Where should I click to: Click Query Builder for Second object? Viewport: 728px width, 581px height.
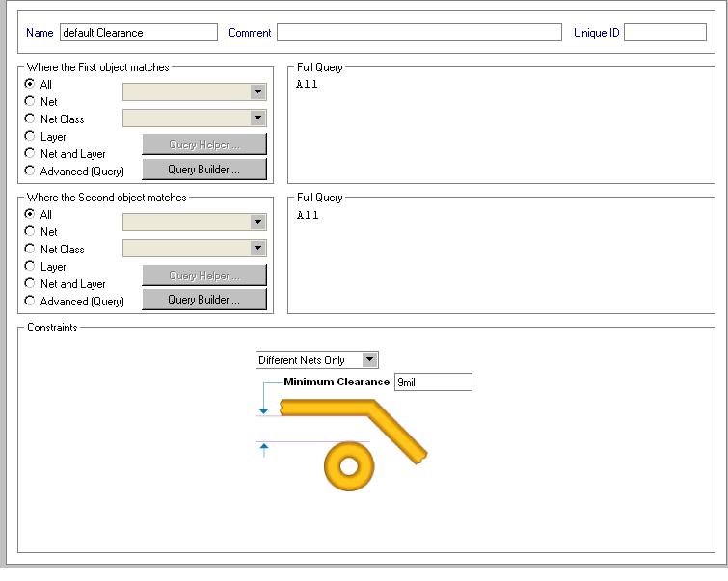[203, 300]
